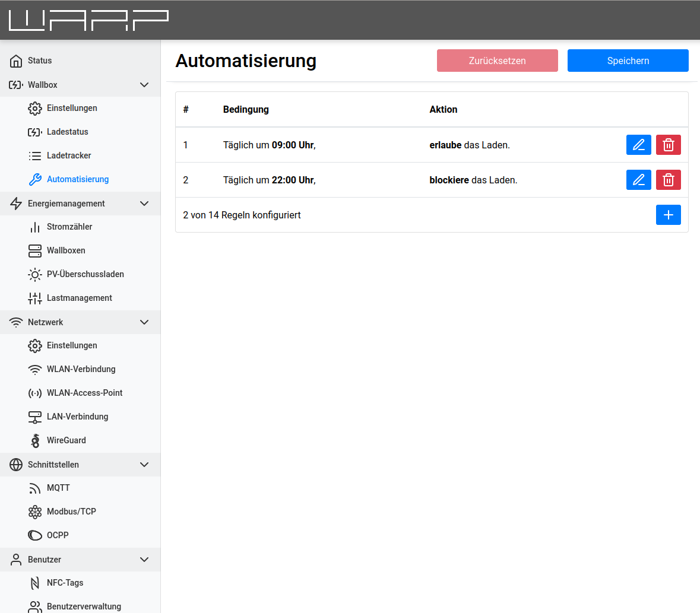
Task: Collapse the Wallbox section chevron
Action: [x=144, y=85]
